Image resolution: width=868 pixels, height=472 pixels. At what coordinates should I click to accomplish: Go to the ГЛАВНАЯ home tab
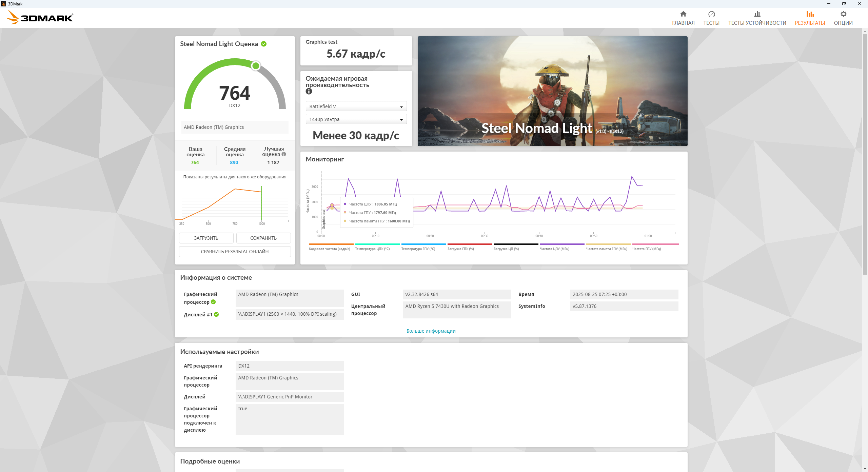(683, 18)
